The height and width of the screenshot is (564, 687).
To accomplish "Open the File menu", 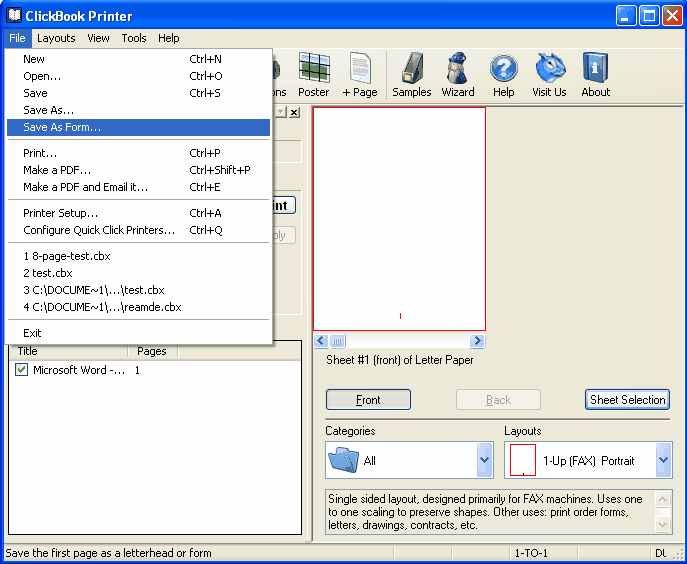I will (x=18, y=38).
